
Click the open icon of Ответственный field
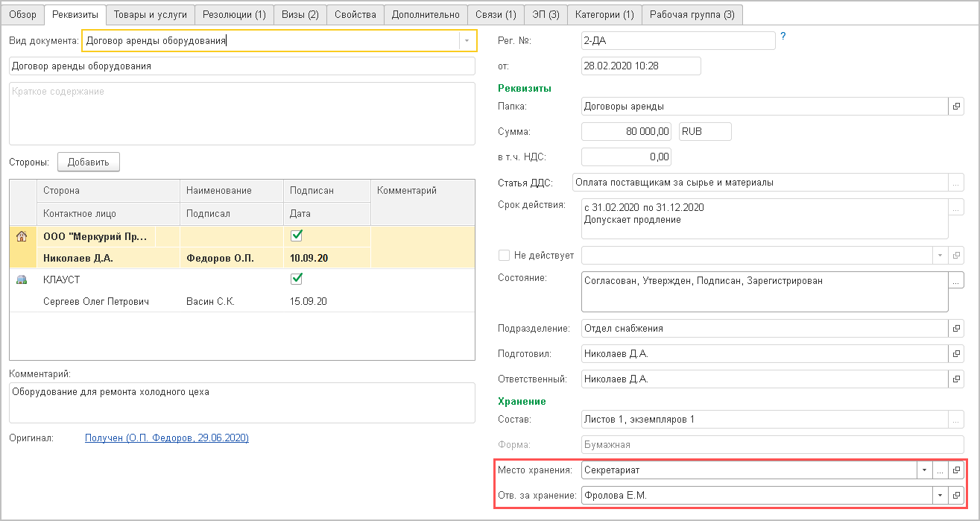(957, 379)
